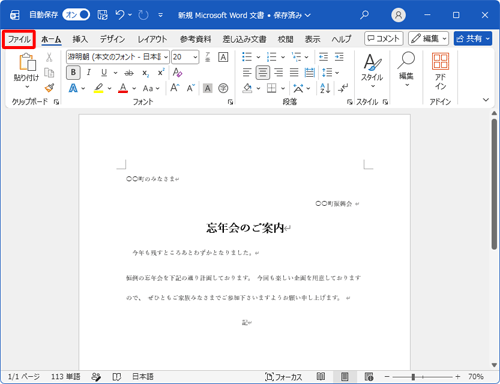Align text left
Screen dimensions: 500x384
pyautogui.click(x=247, y=72)
